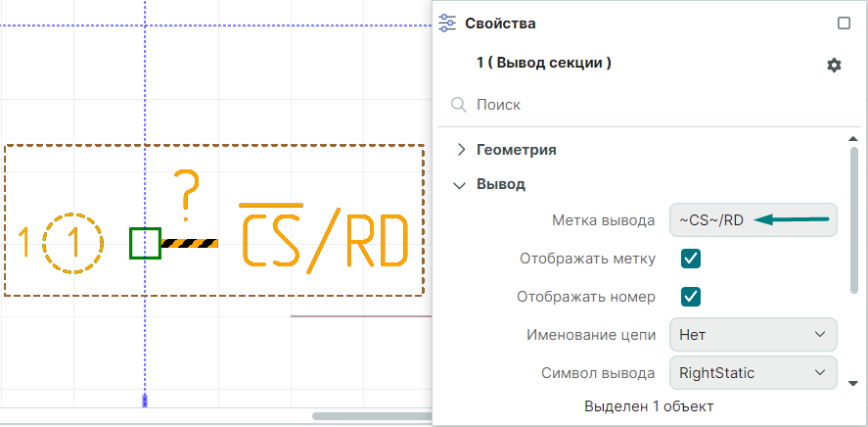Open panel settings with the gear icon
Screen dimensions: 868x427
834,65
